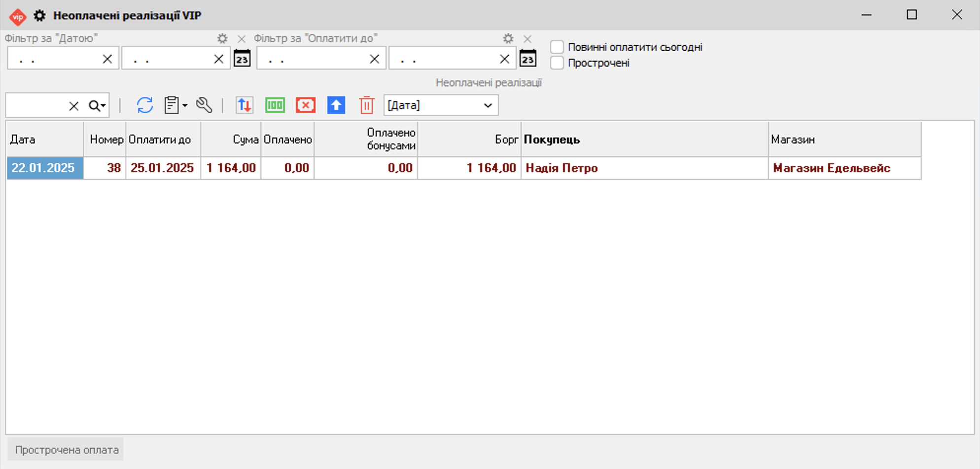The image size is (980, 469).
Task: Open the search magnifier dropdown
Action: [x=97, y=105]
